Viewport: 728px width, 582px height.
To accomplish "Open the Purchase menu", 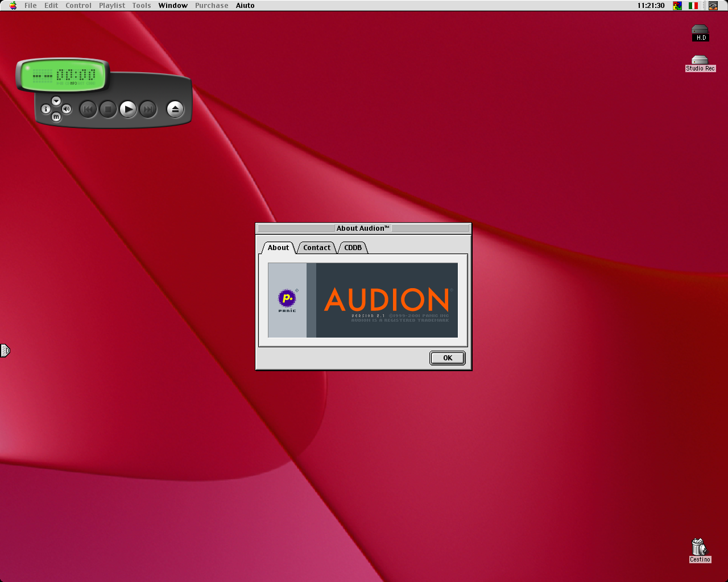I will 212,5.
